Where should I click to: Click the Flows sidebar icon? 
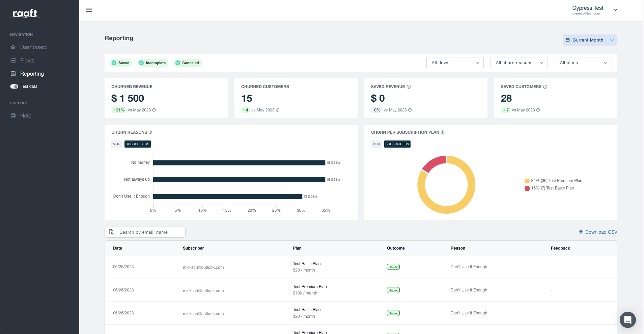[13, 60]
